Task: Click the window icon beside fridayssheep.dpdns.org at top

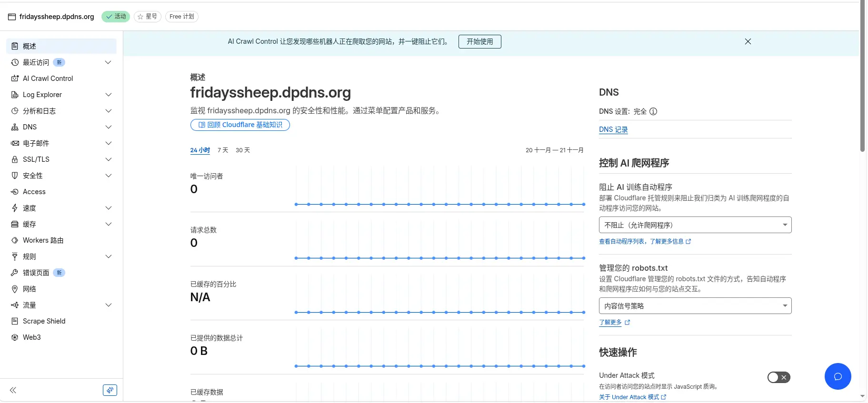Action: [12, 17]
